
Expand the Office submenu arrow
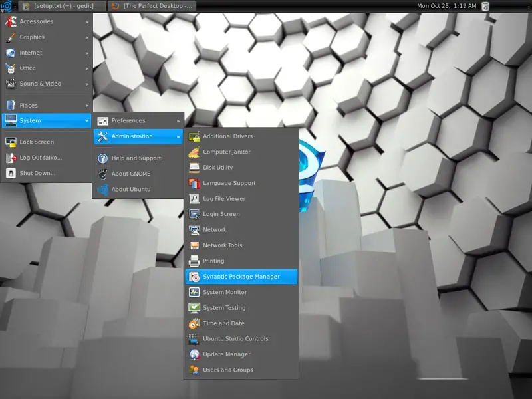pyautogui.click(x=87, y=68)
